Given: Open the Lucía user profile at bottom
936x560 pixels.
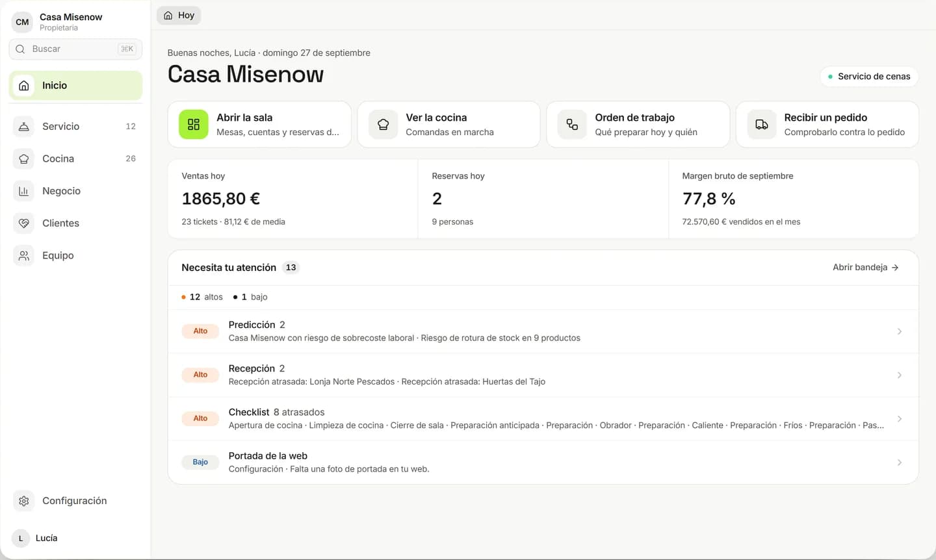Looking at the screenshot, I should pos(37,538).
